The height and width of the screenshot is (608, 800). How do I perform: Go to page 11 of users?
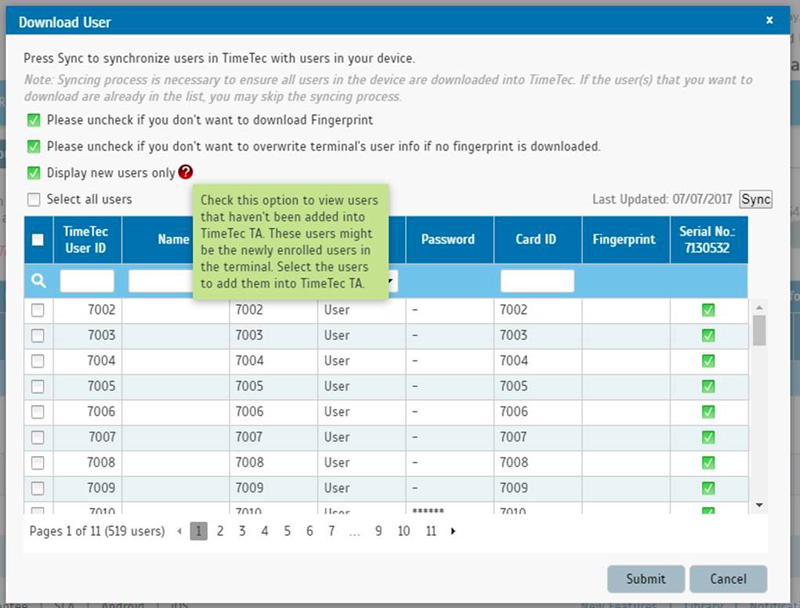click(431, 531)
